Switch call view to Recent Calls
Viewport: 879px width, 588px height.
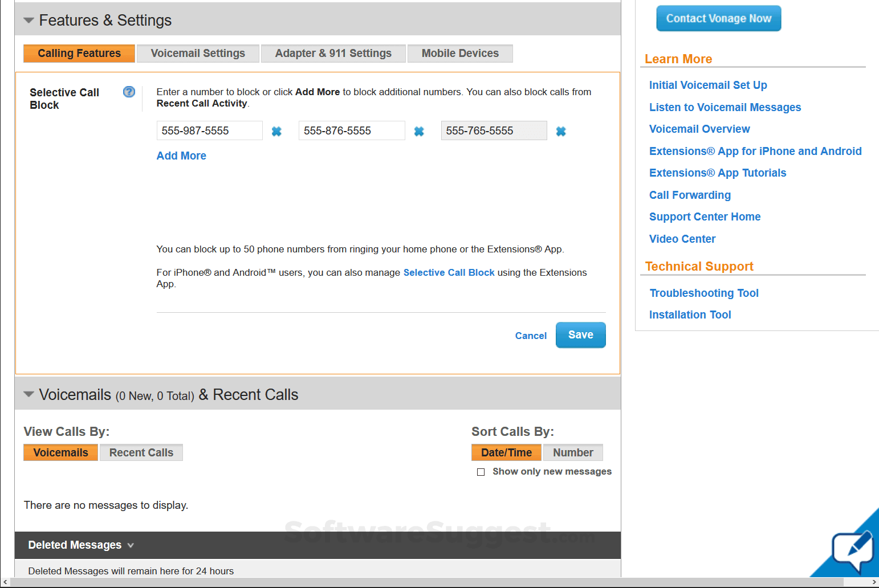141,452
